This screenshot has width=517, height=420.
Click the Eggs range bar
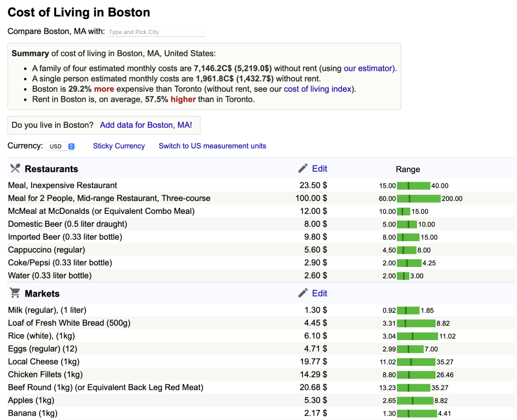(x=410, y=349)
